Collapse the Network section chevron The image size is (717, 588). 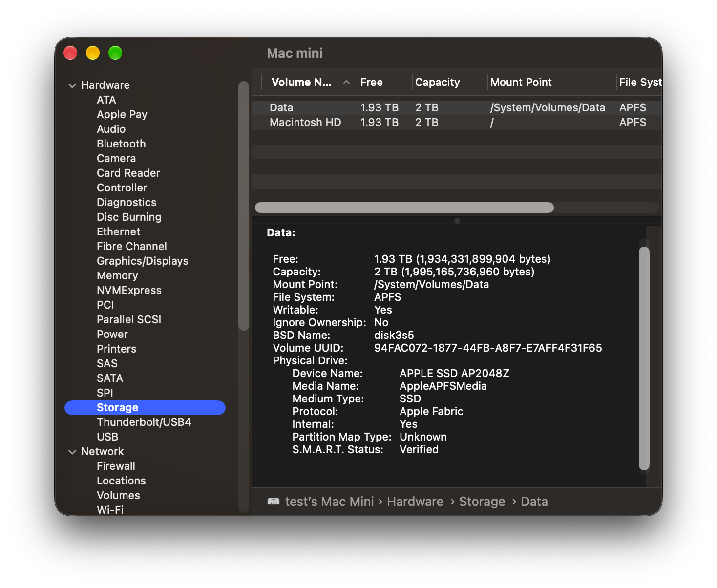(72, 452)
